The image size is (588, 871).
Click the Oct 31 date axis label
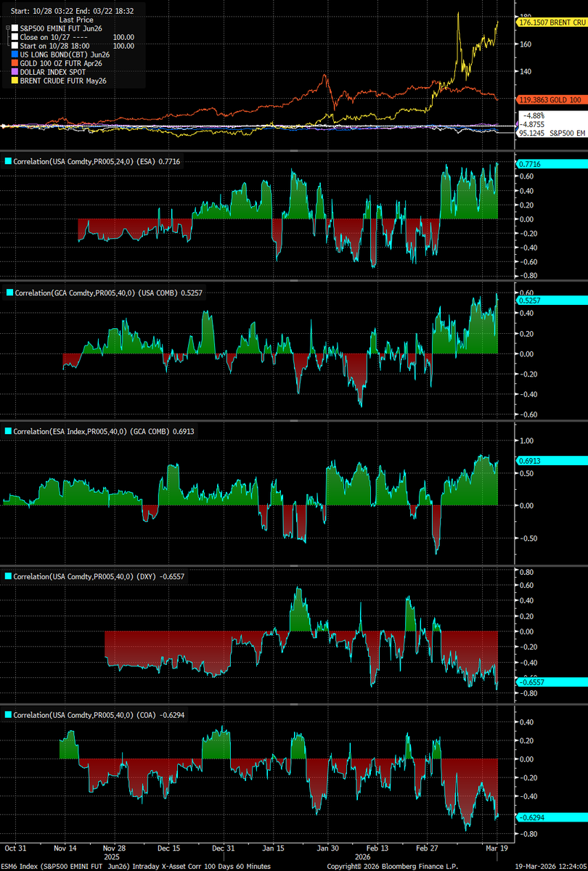pyautogui.click(x=16, y=847)
